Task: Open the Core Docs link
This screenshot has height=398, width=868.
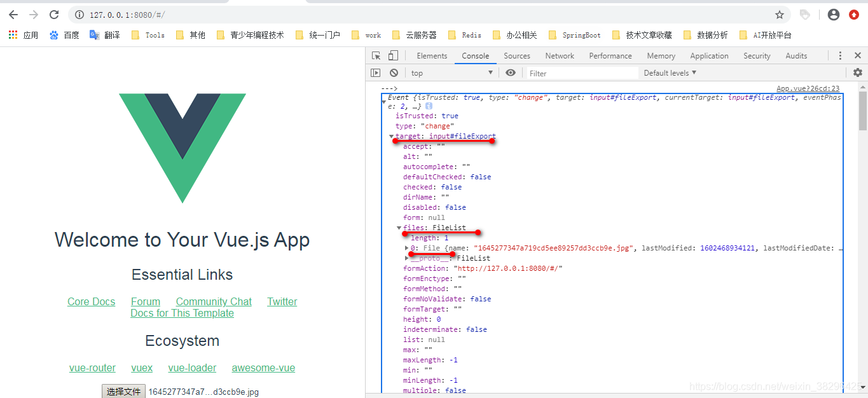Action: pos(91,301)
